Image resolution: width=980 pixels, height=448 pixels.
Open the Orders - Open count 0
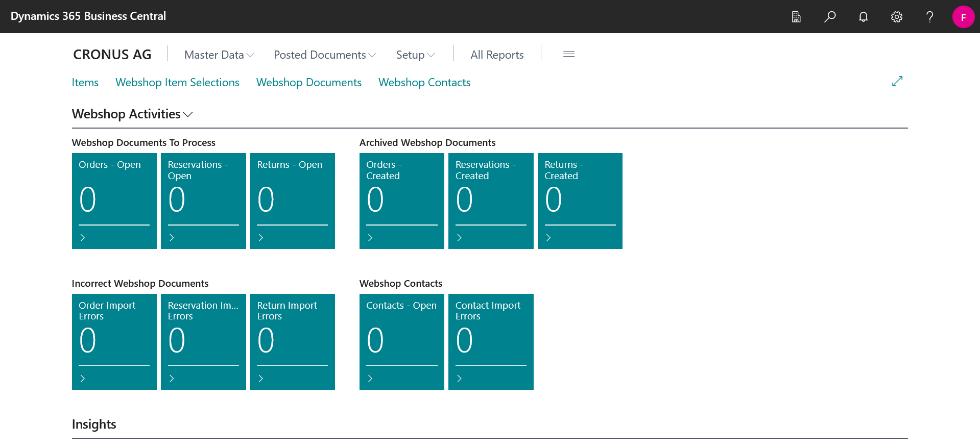(x=88, y=200)
